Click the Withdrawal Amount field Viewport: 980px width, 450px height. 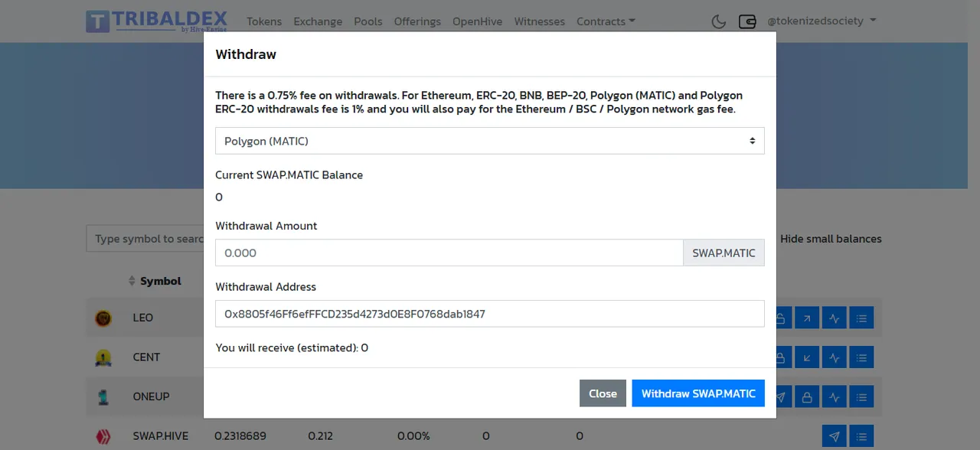click(449, 253)
